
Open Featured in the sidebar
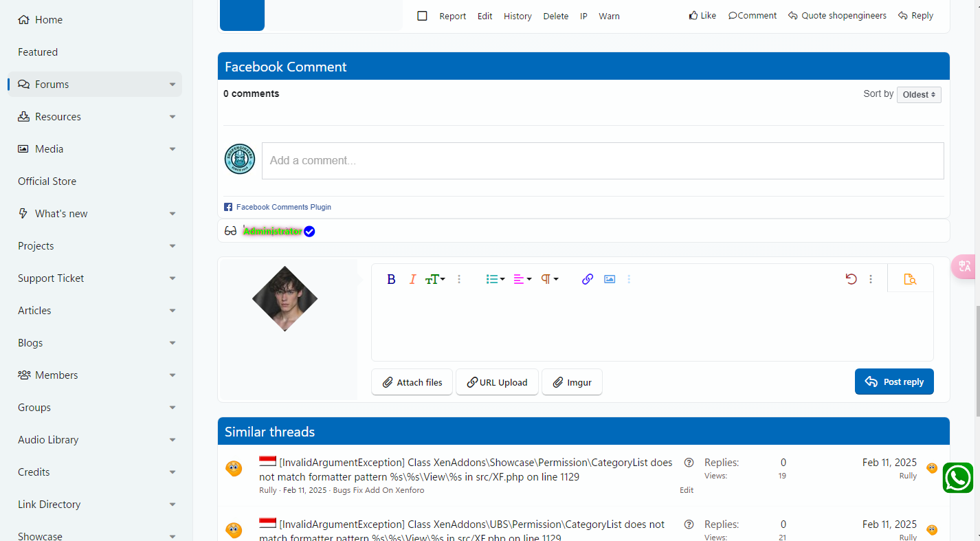pos(38,52)
